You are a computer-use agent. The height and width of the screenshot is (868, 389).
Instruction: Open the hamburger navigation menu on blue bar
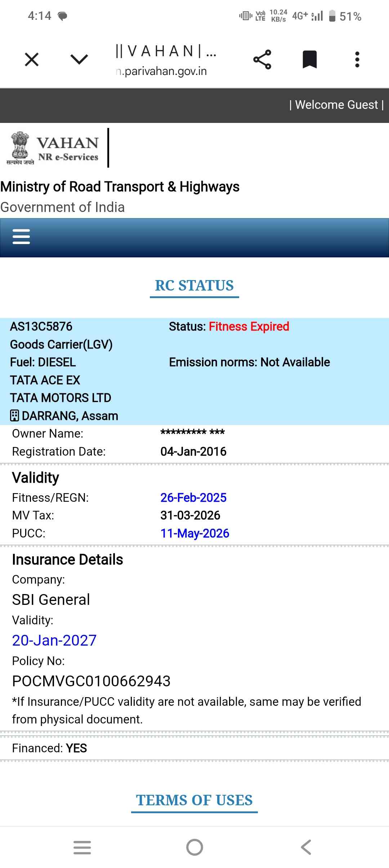(21, 237)
